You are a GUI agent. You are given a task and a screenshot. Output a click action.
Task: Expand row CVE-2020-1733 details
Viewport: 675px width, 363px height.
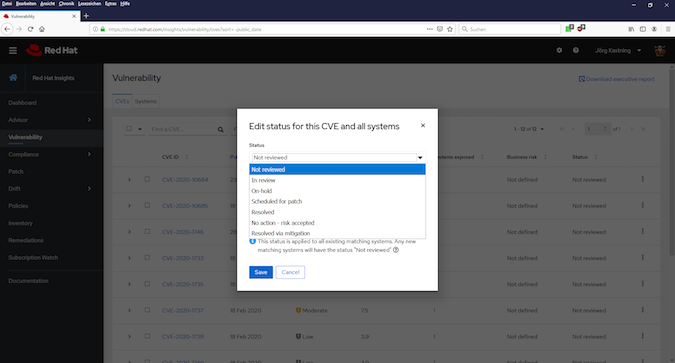click(129, 258)
